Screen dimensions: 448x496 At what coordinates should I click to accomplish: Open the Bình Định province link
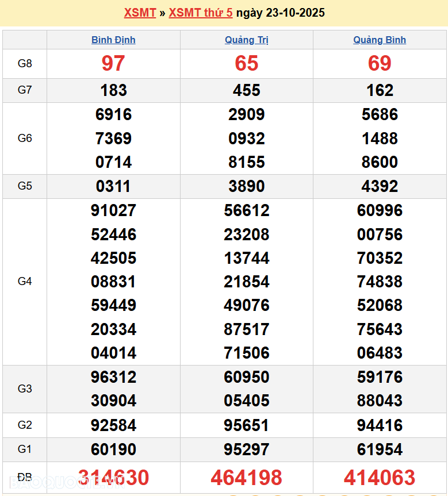point(113,40)
